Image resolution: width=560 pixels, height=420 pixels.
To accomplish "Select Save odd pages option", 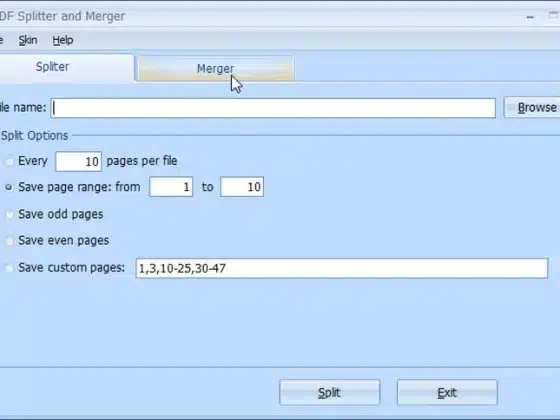I will tap(9, 214).
